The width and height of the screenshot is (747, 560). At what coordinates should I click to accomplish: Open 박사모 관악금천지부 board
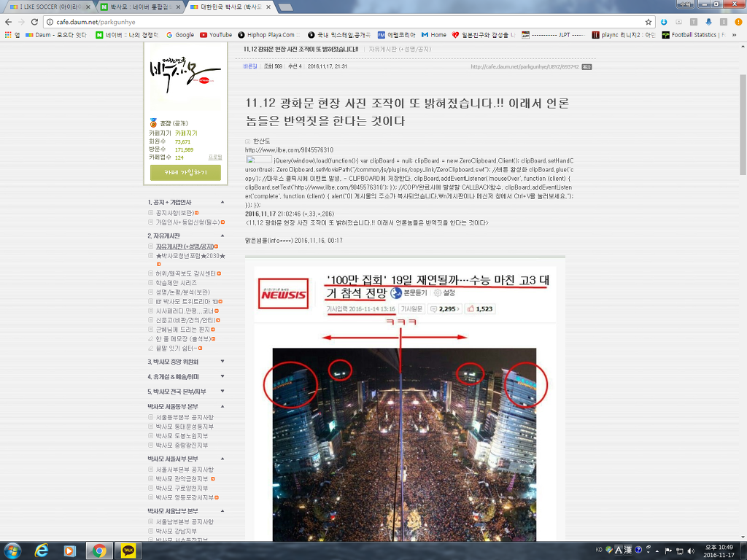point(182,478)
